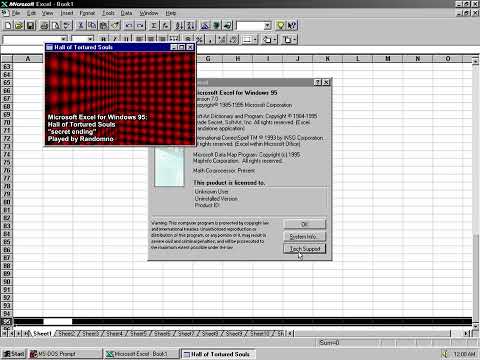Viewport: 480px width, 360px height.
Task: Run the Spelling check icon
Action: [67, 25]
